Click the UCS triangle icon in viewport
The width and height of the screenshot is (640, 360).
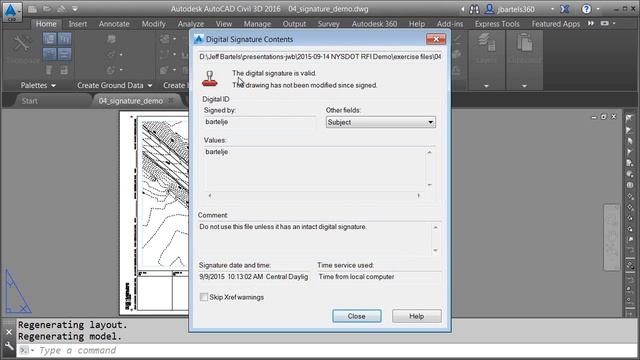(x=18, y=291)
